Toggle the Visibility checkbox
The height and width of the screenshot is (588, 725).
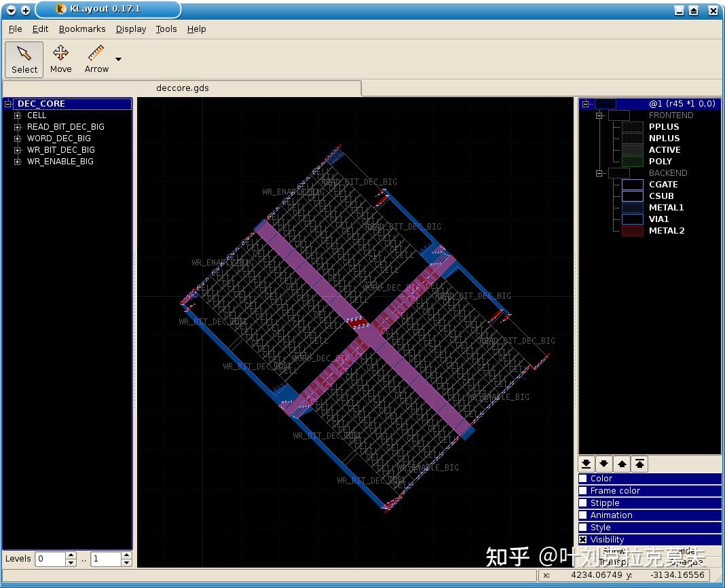[x=582, y=539]
